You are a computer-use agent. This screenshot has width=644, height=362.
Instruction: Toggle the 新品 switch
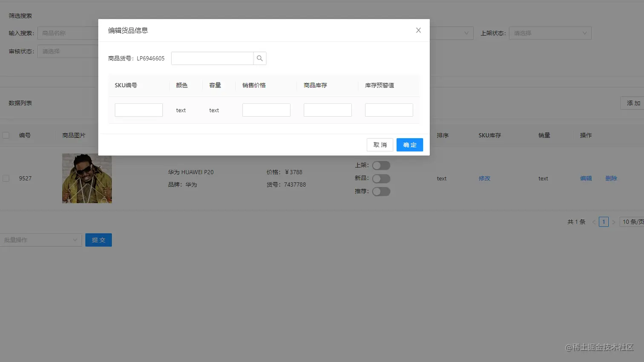pyautogui.click(x=381, y=179)
